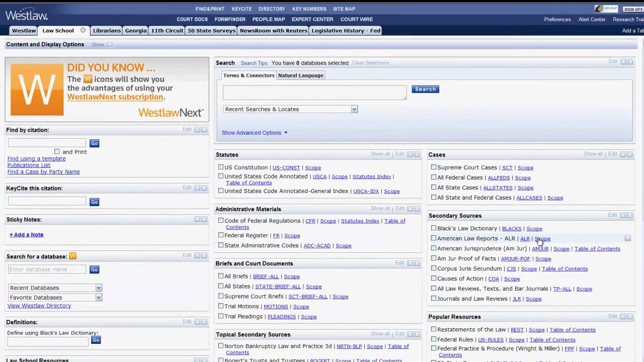Tick the Code of Federal Regulations checkbox

[x=221, y=220]
